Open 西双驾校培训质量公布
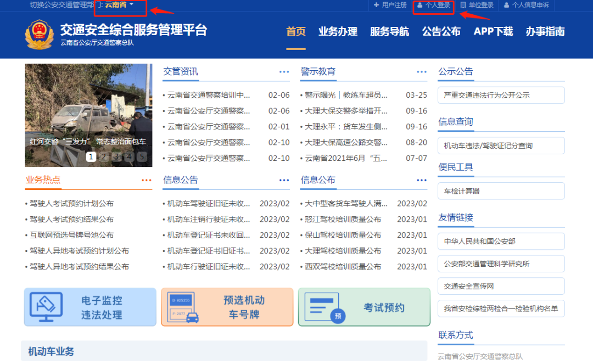Image resolution: width=593 pixels, height=364 pixels. point(343,267)
